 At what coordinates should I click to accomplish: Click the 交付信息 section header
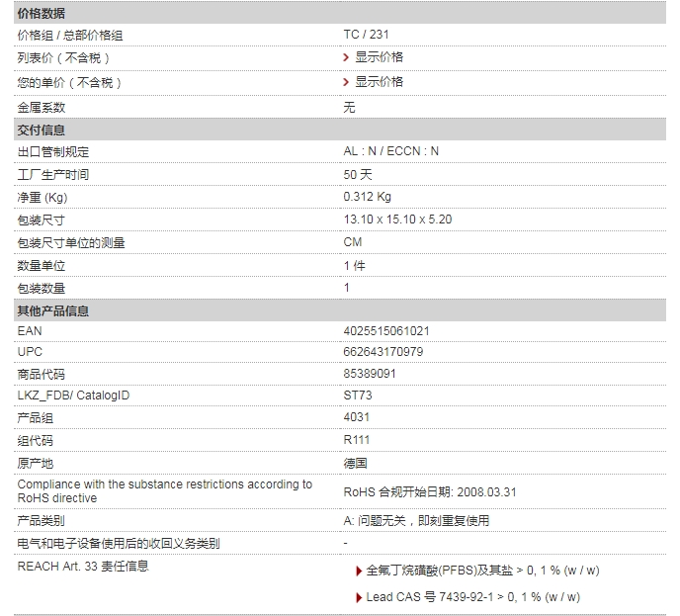[x=42, y=131]
